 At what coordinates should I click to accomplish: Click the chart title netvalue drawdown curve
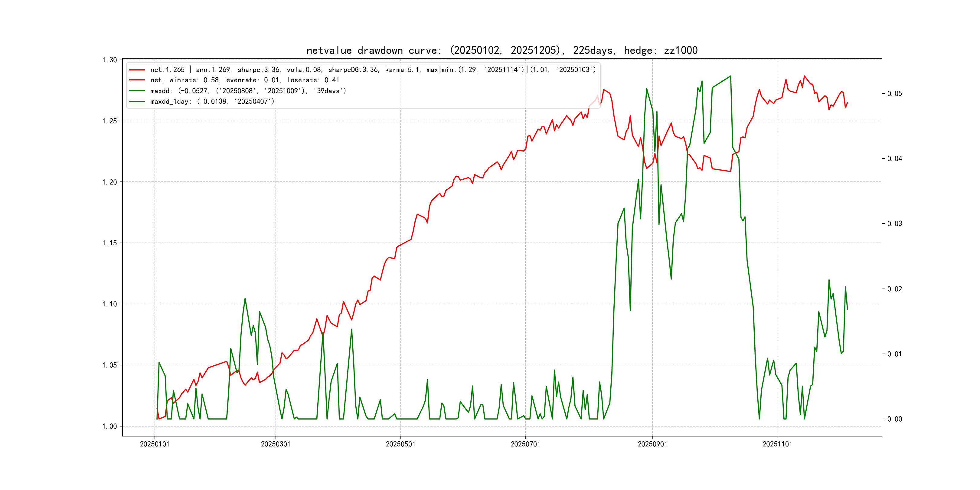tap(502, 51)
